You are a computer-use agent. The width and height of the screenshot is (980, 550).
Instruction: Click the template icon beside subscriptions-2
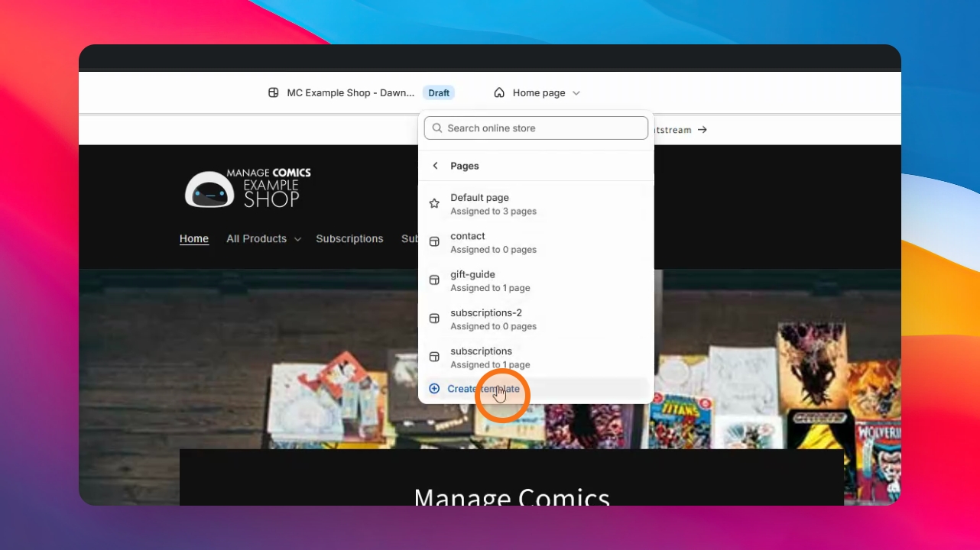point(434,319)
